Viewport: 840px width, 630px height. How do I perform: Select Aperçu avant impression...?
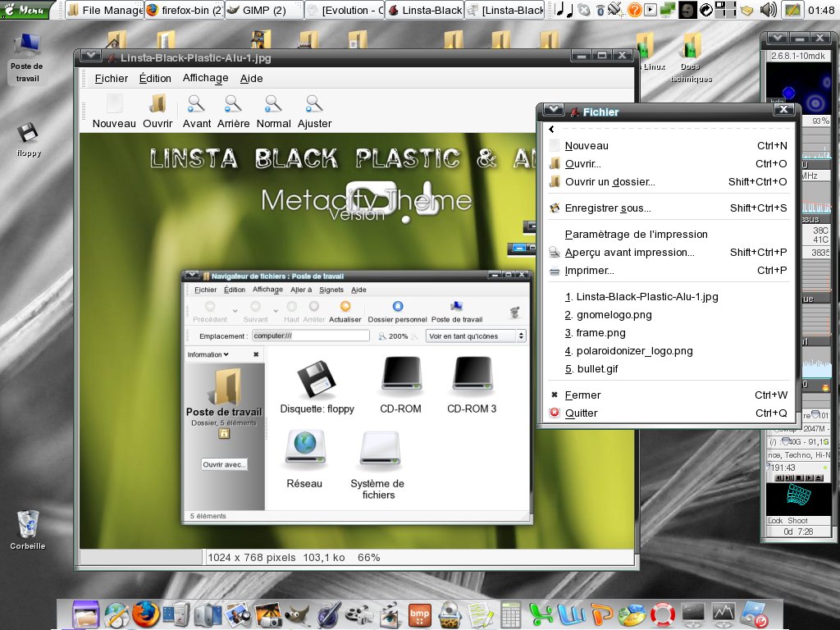pyautogui.click(x=668, y=253)
